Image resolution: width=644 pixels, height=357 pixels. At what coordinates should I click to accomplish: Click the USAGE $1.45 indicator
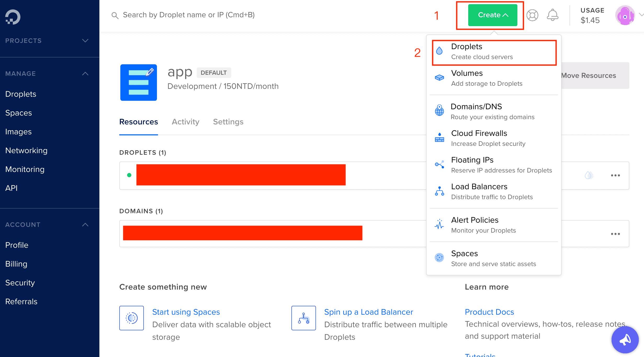coord(592,16)
